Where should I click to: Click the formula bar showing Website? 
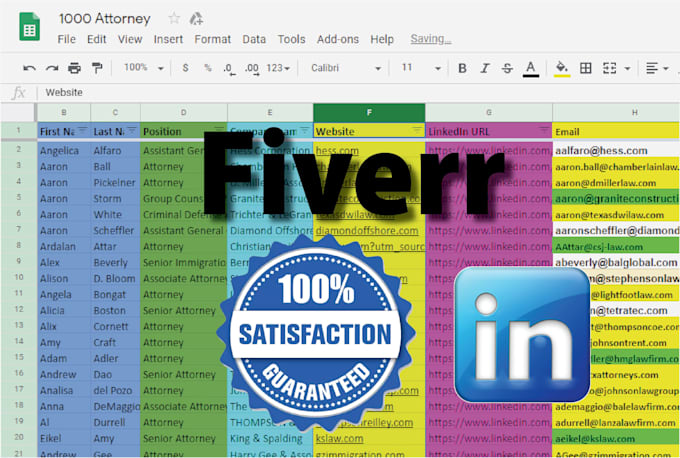pyautogui.click(x=358, y=92)
